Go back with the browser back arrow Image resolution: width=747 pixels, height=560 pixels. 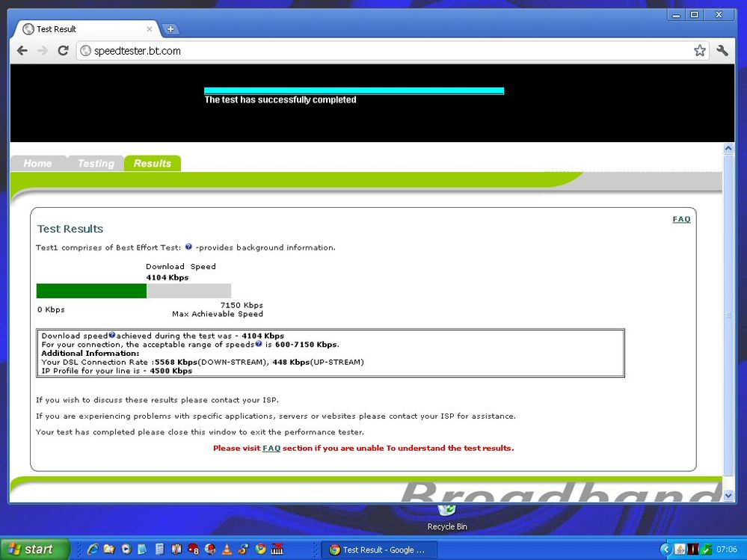(x=22, y=51)
